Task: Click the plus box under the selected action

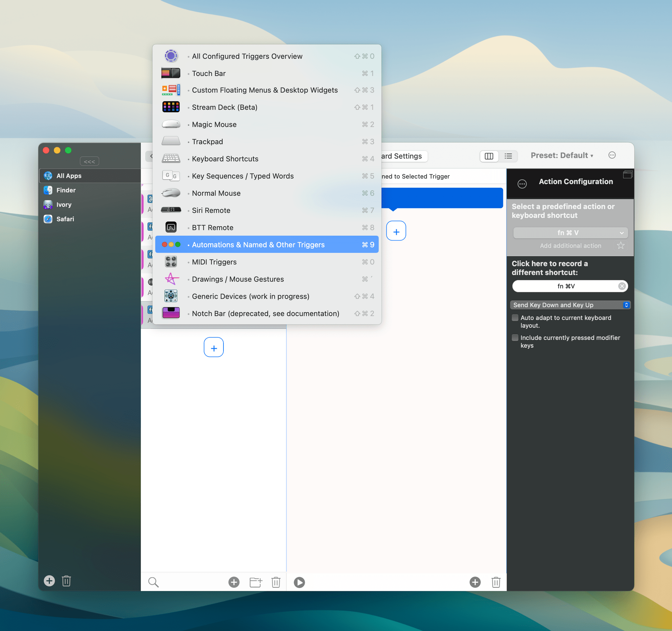Action: 396,231
